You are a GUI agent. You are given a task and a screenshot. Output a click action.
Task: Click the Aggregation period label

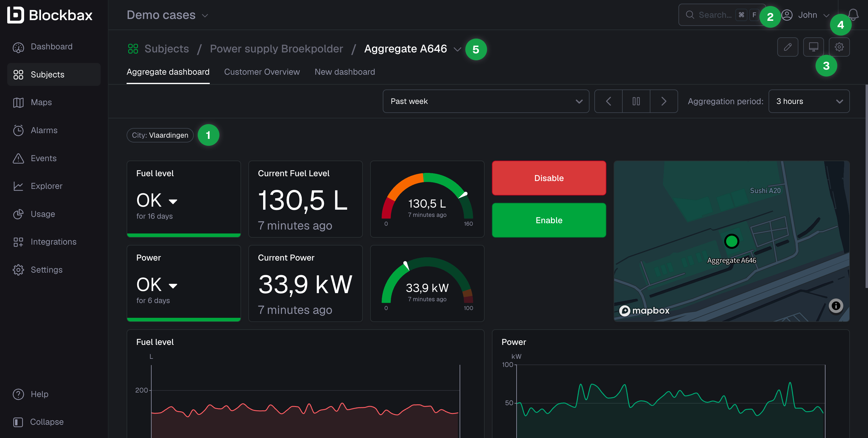pyautogui.click(x=725, y=101)
